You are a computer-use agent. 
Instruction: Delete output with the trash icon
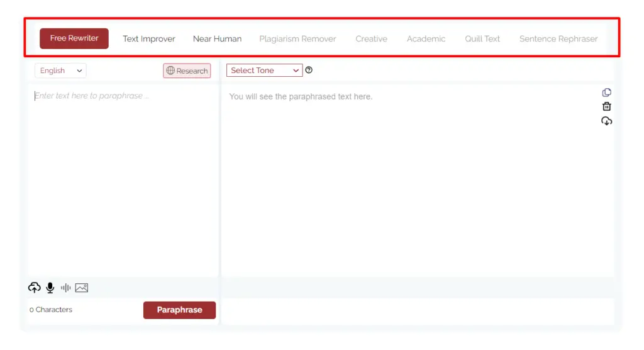(x=607, y=106)
